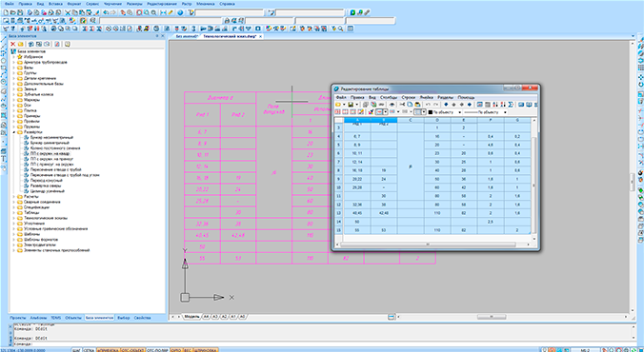Select 'Развертка сферы' item in the tree
Screen dimensions: 644x352
click(46, 186)
